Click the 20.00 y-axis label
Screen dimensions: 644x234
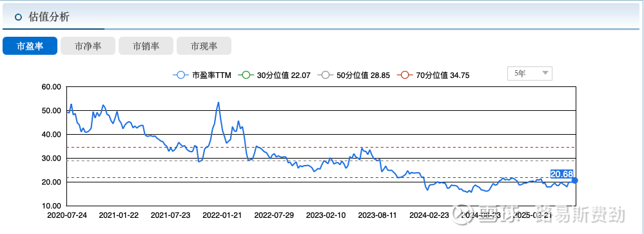tap(52, 182)
